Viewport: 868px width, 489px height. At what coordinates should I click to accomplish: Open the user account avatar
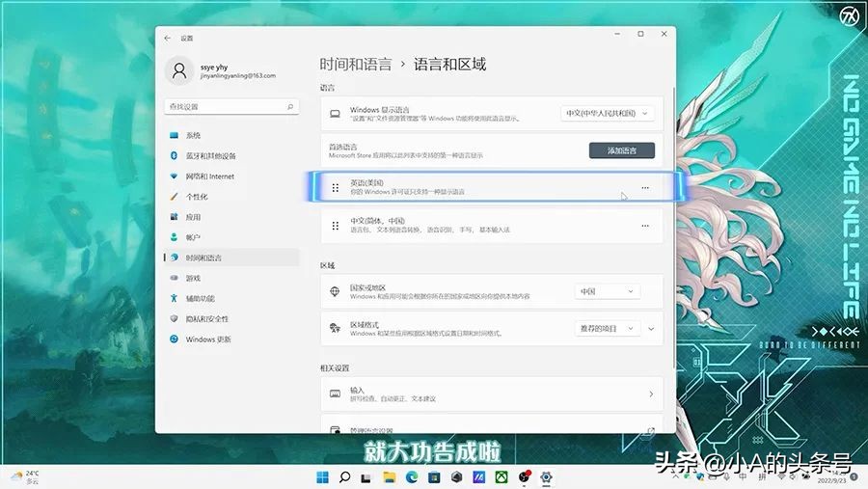click(179, 70)
